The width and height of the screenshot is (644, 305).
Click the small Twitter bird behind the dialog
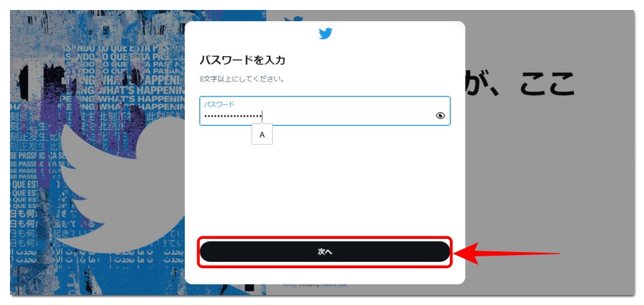click(294, 19)
